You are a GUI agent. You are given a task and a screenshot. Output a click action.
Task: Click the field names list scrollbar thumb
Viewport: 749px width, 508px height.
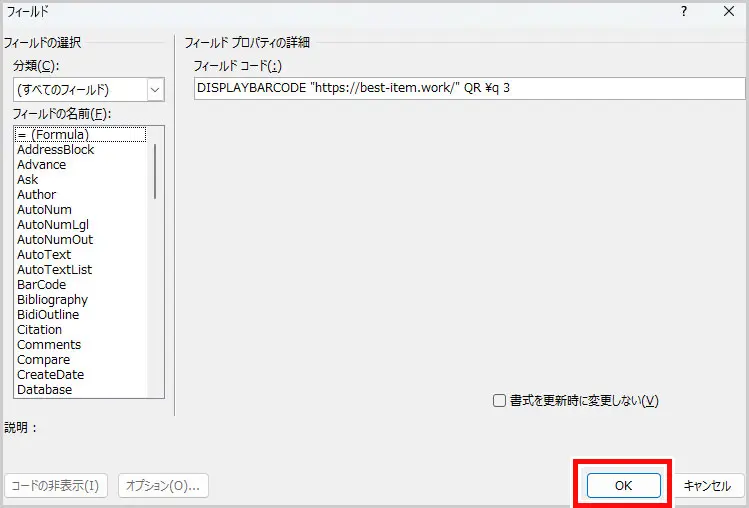point(155,171)
